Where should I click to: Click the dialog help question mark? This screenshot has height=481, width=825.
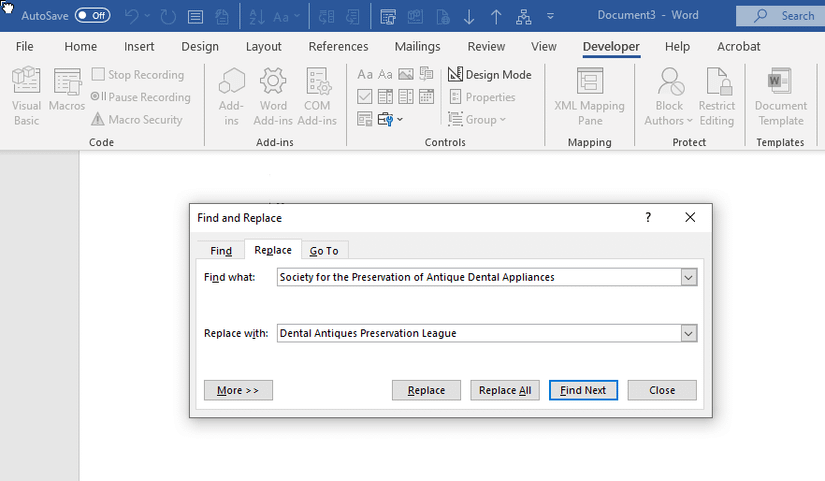(x=647, y=217)
